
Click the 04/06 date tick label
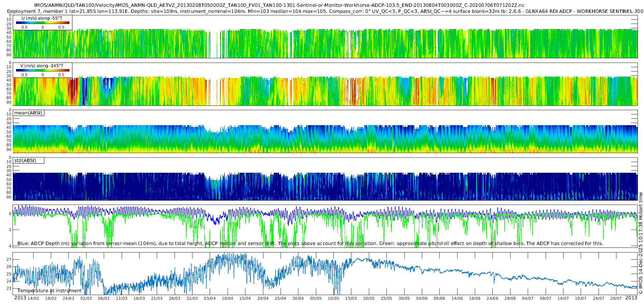(422, 298)
